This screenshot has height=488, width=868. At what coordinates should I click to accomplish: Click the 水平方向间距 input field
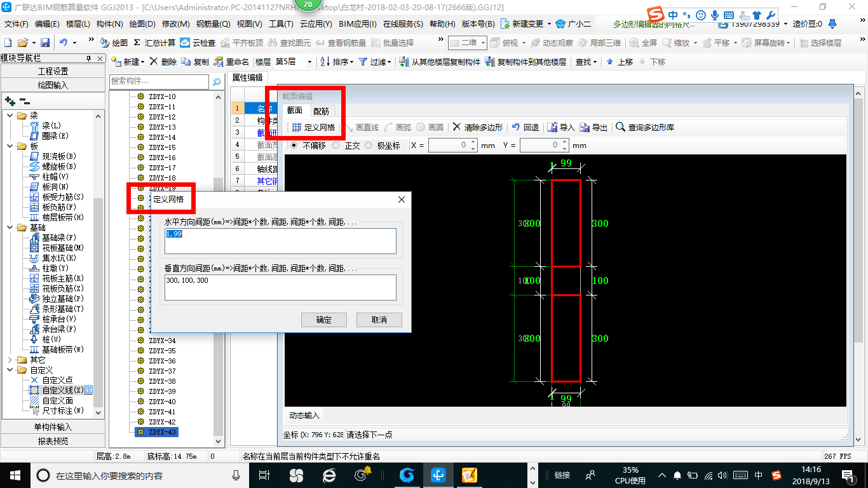[280, 241]
